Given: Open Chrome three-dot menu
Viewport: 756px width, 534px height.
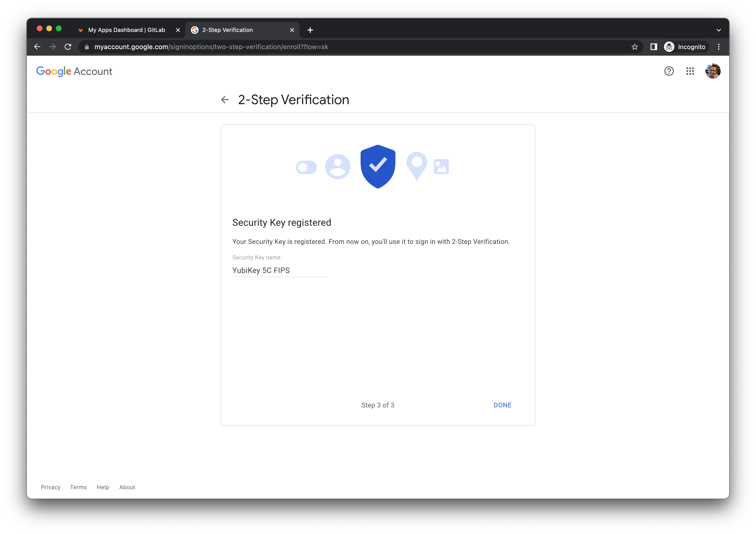Looking at the screenshot, I should point(719,47).
